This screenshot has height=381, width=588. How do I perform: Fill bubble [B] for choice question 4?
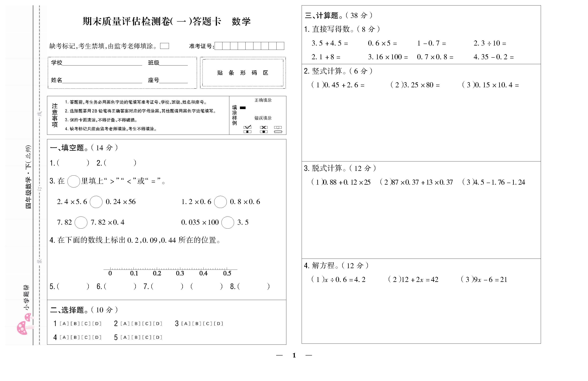(75, 337)
